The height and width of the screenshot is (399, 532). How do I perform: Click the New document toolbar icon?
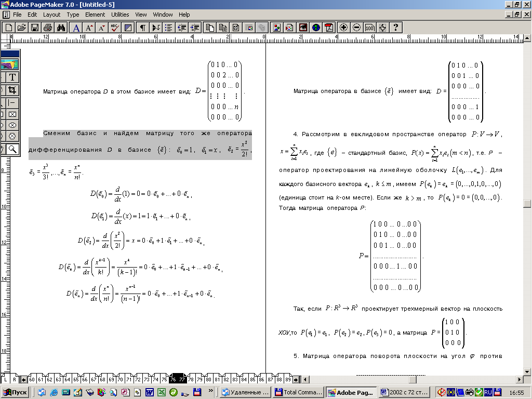coord(9,28)
